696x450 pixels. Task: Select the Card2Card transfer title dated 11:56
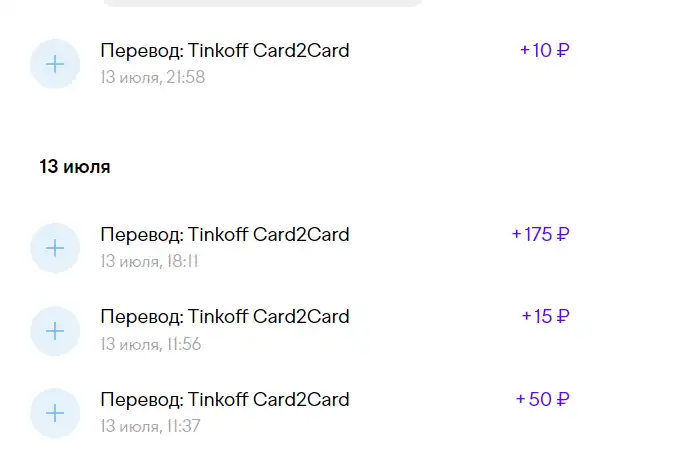(x=225, y=317)
